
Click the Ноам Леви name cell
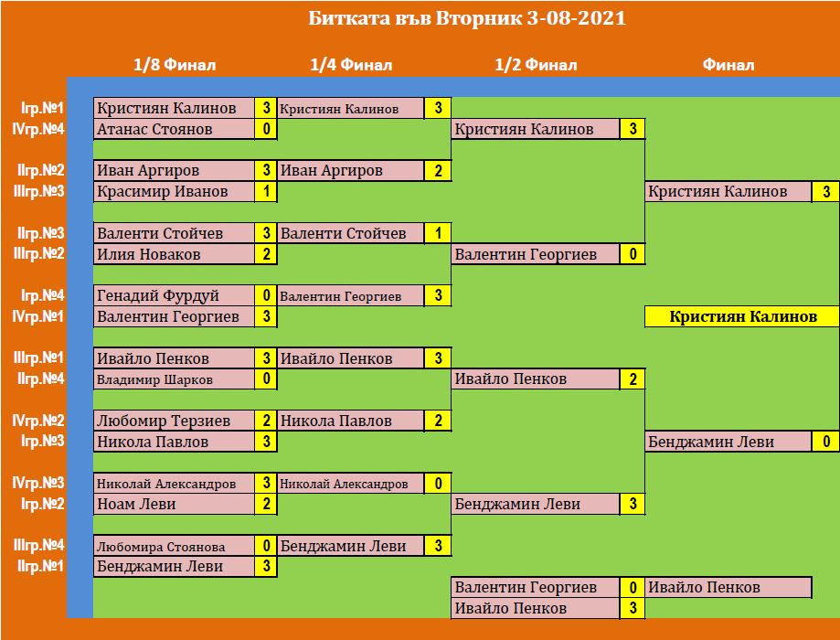[x=174, y=504]
